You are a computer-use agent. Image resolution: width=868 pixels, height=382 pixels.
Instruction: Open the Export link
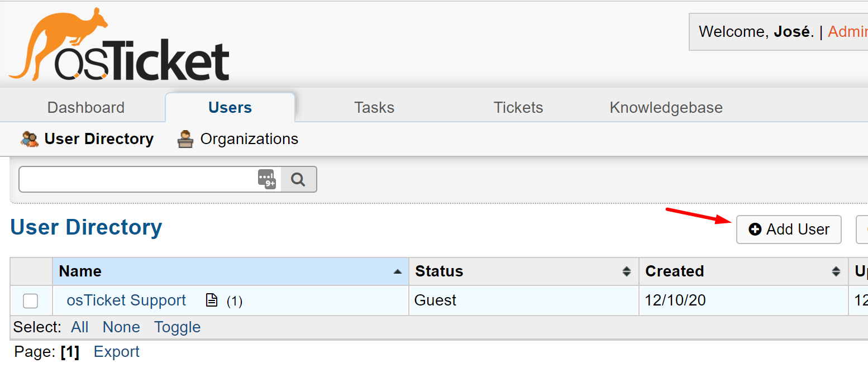pyautogui.click(x=116, y=351)
